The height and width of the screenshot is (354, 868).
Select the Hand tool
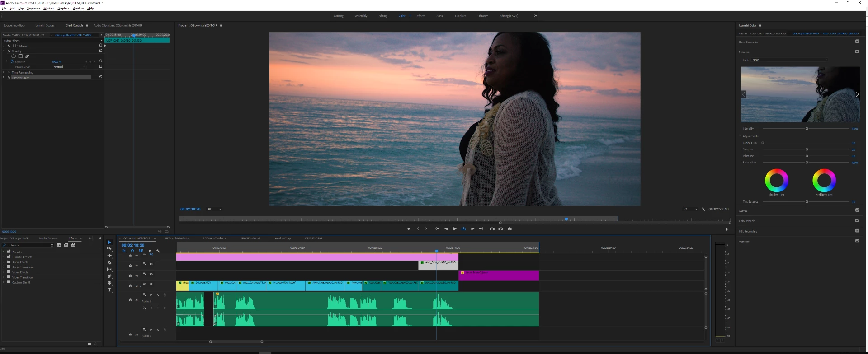[x=109, y=283]
